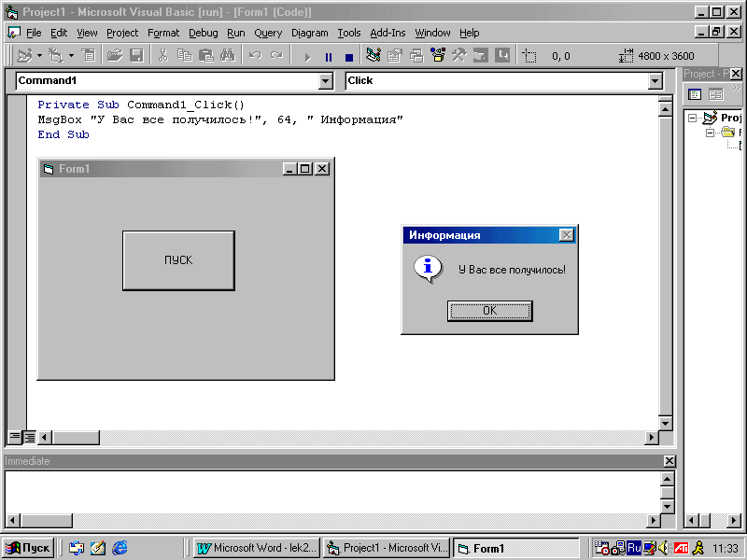Collapse the Forms folder tree node
Screen dimensions: 747x560
click(x=710, y=133)
